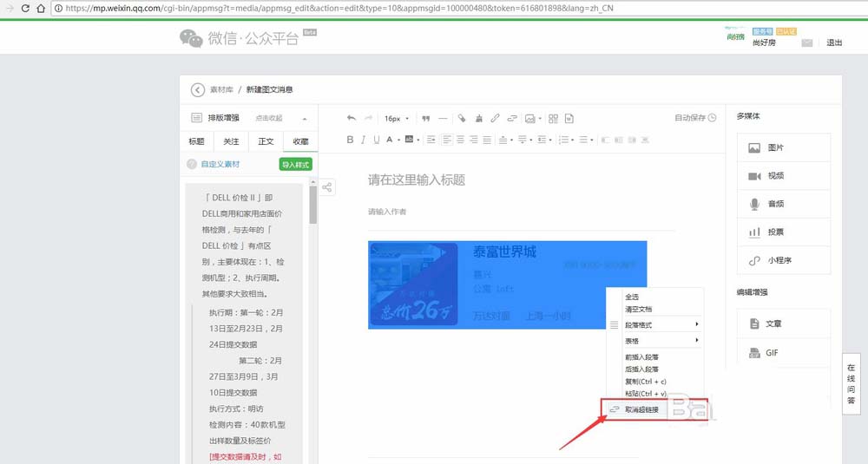Open the 素材库 breadcrumb link
This screenshot has width=868, height=464.
(221, 89)
